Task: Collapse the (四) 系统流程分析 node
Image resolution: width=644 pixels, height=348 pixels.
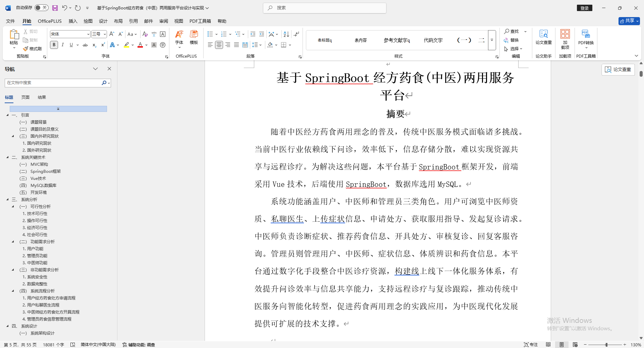Action: coord(13,291)
